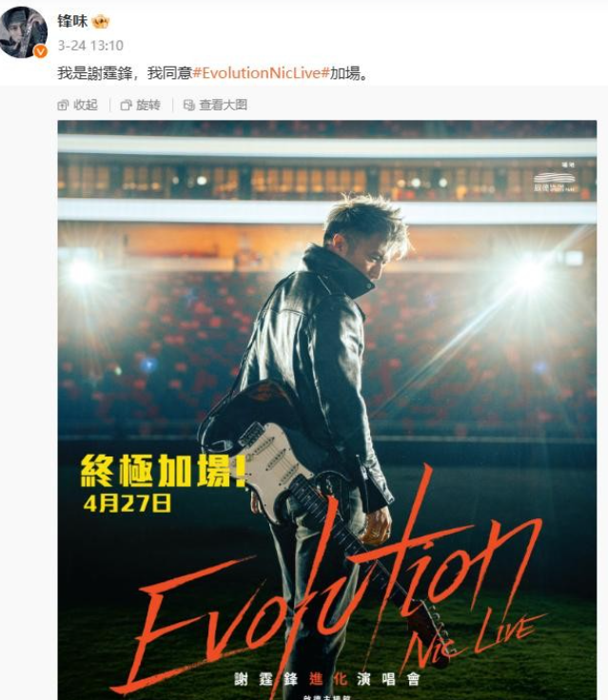Open the #EvolutionNicLive# hashtag link
The height and width of the screenshot is (700, 608).
click(x=261, y=73)
